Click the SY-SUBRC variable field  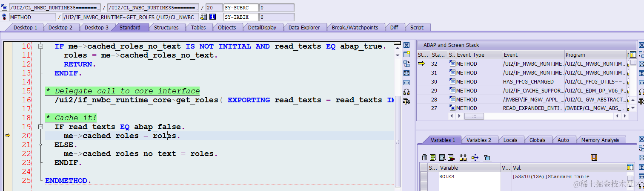pyautogui.click(x=241, y=8)
